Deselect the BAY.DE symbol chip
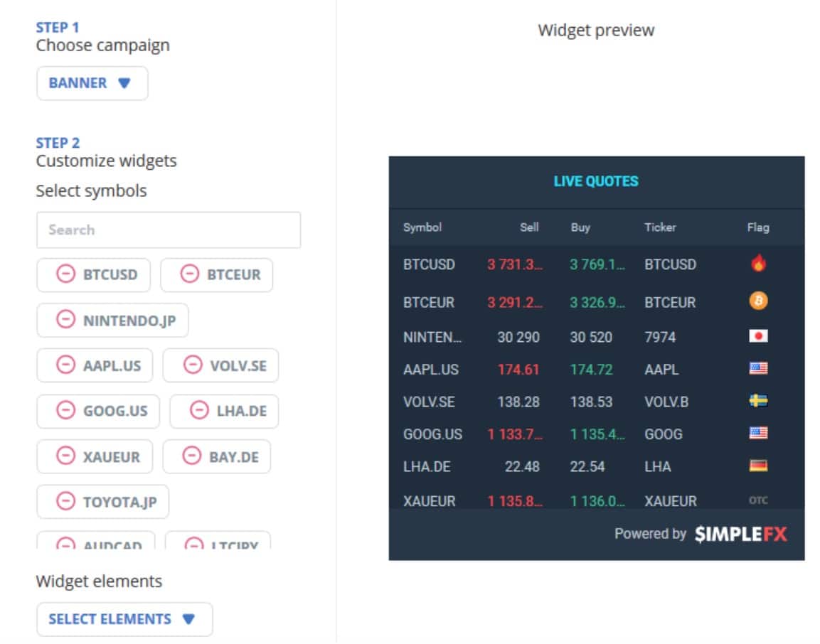820x644 pixels. coord(216,456)
